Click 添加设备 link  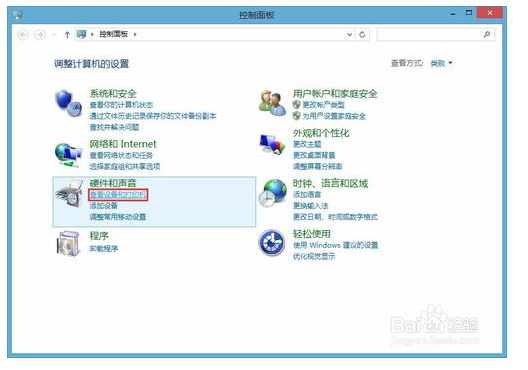pos(104,206)
